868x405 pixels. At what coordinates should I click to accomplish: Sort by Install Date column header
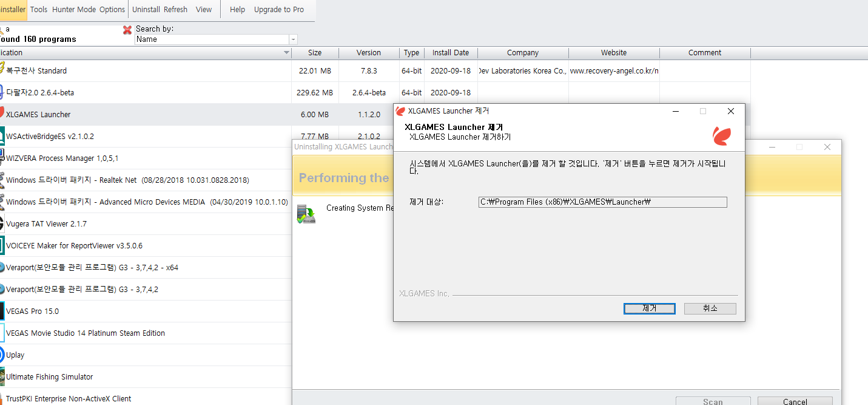click(x=451, y=53)
